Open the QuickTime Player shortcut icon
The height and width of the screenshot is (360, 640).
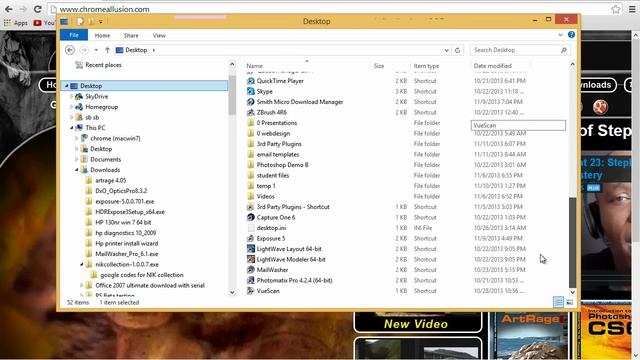coord(251,81)
